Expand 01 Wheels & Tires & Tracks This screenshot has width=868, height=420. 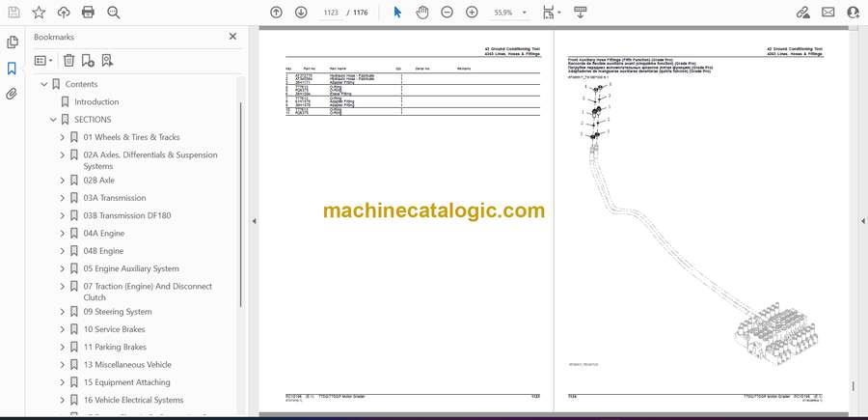tap(62, 137)
